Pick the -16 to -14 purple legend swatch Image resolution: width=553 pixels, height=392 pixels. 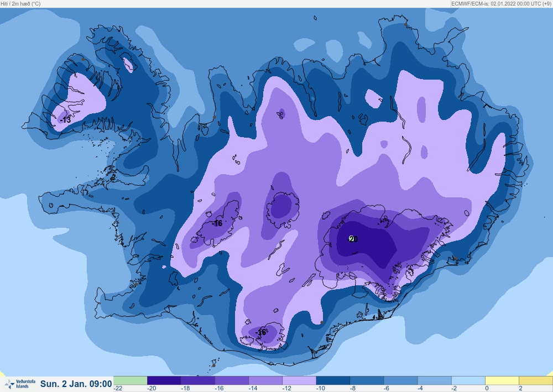pos(232,380)
